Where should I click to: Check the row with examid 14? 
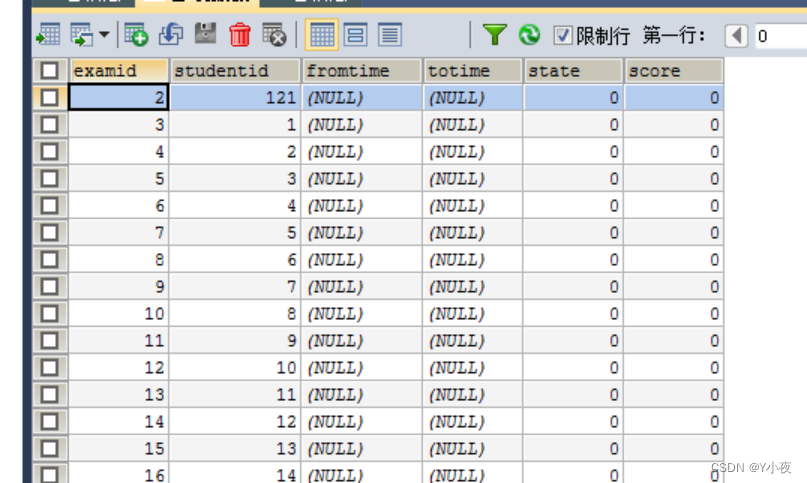50,422
